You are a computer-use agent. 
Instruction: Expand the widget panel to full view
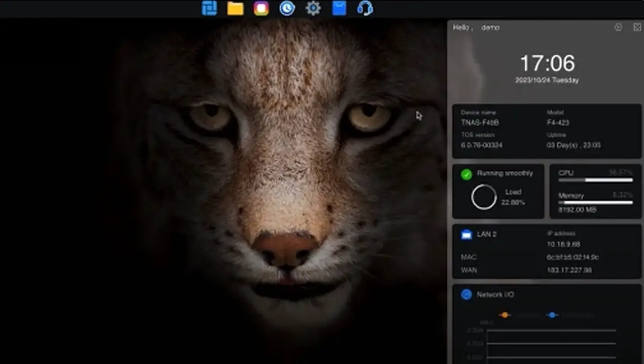637,27
